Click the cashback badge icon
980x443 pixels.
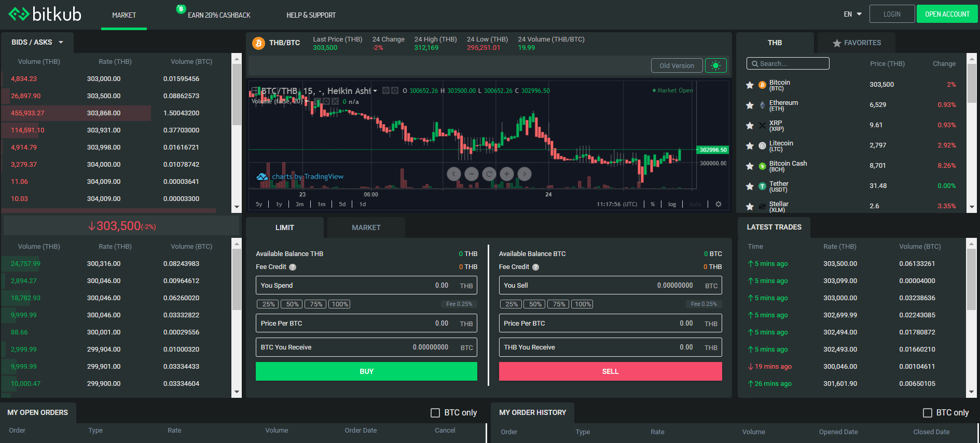(x=181, y=9)
